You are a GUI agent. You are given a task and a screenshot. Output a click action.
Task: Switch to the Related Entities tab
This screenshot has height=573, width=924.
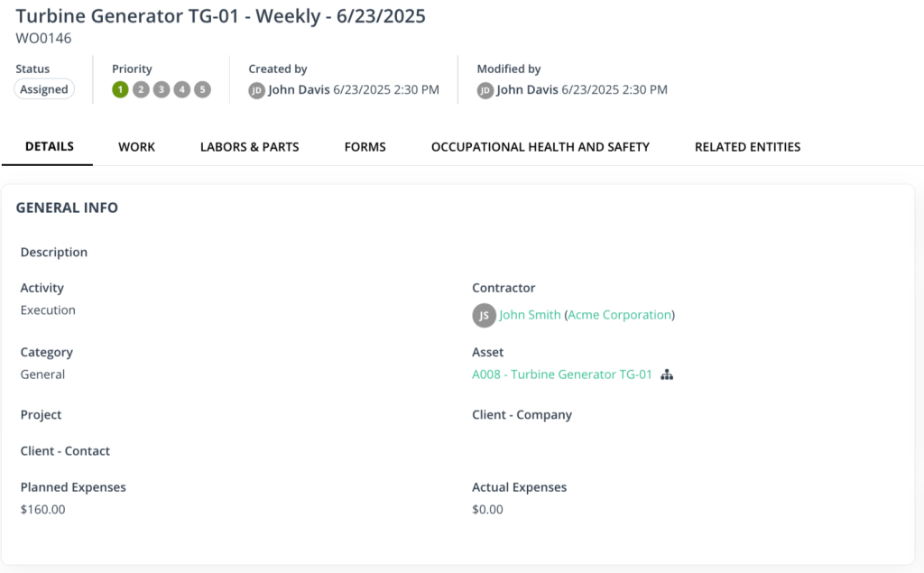coord(746,146)
